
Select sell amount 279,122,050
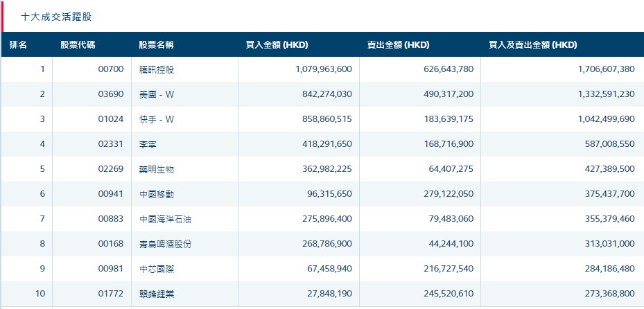coord(449,194)
